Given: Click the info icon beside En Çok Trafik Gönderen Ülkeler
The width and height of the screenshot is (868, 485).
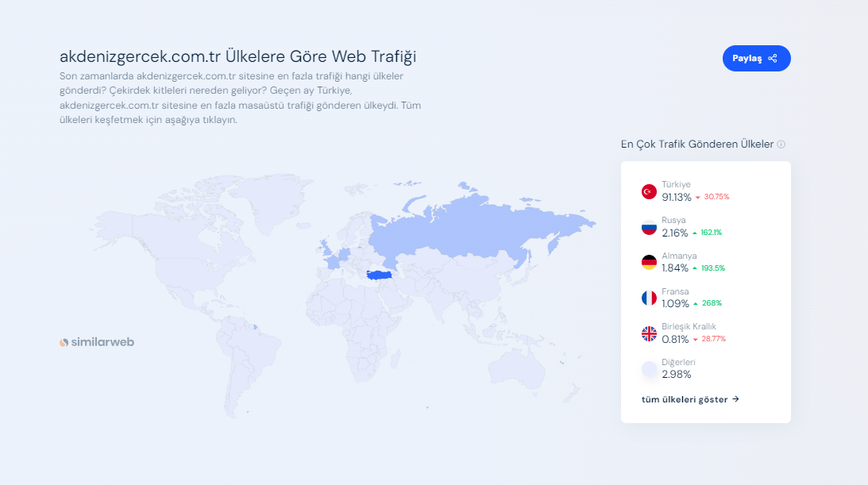Looking at the screenshot, I should tap(781, 144).
